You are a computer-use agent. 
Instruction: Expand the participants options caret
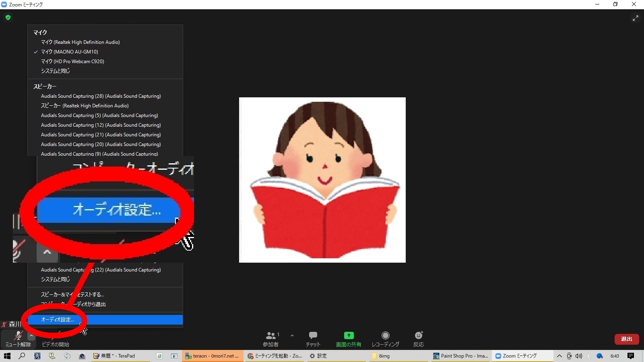tap(292, 335)
